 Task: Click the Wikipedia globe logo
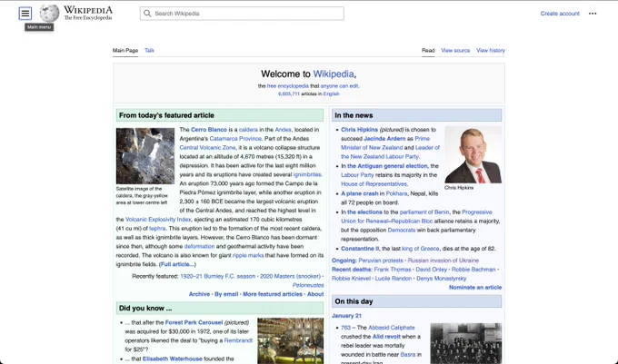point(49,14)
